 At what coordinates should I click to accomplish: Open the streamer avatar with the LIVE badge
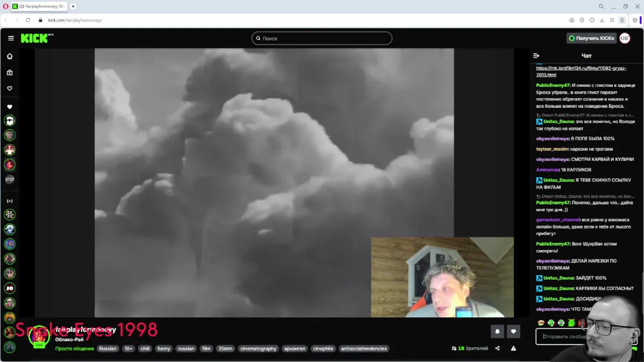pyautogui.click(x=39, y=336)
